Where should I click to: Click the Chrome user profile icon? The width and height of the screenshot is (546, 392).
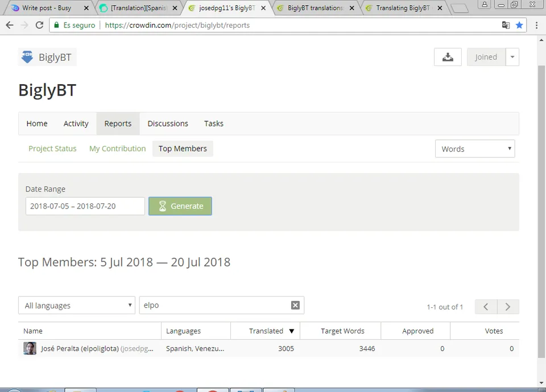485,5
